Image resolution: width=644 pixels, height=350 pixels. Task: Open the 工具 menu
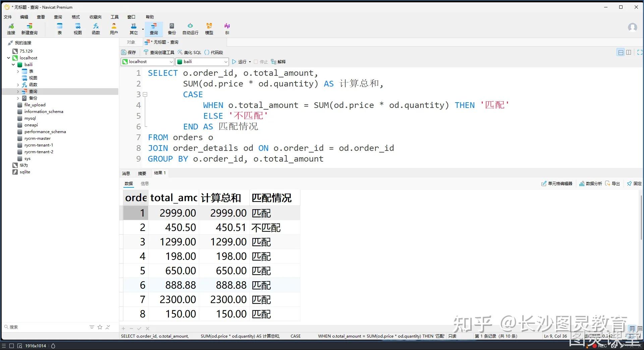click(114, 17)
